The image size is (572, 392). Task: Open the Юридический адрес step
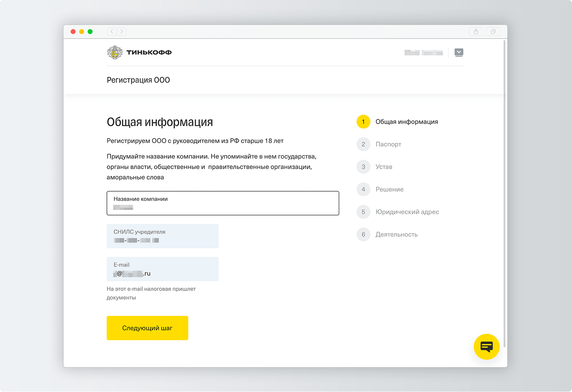[x=407, y=212]
